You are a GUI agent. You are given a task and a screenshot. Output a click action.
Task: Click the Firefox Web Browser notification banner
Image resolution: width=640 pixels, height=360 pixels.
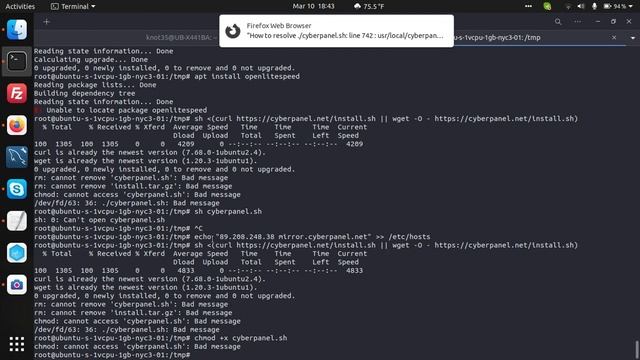point(336,31)
